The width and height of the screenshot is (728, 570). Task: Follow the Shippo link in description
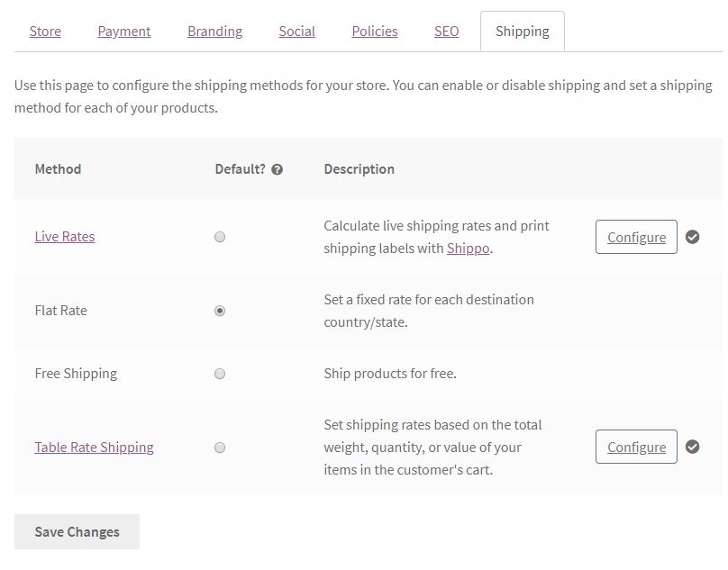pyautogui.click(x=468, y=249)
